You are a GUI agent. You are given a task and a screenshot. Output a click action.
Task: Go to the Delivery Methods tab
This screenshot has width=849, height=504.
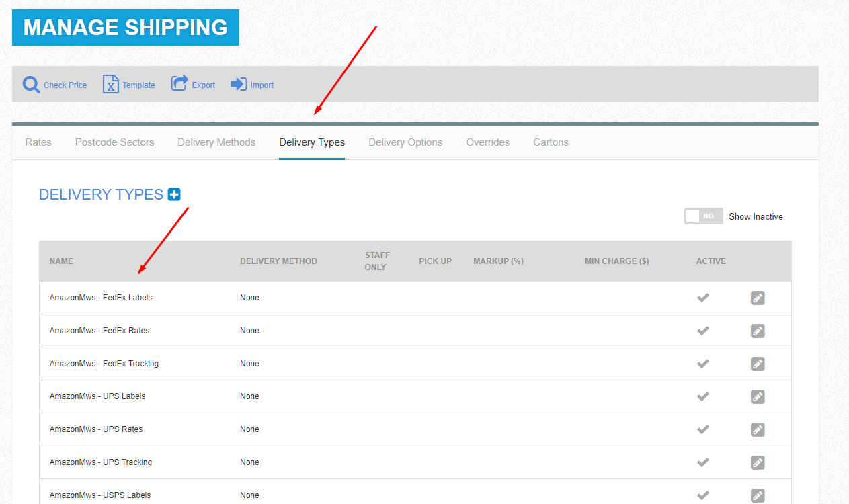click(216, 142)
